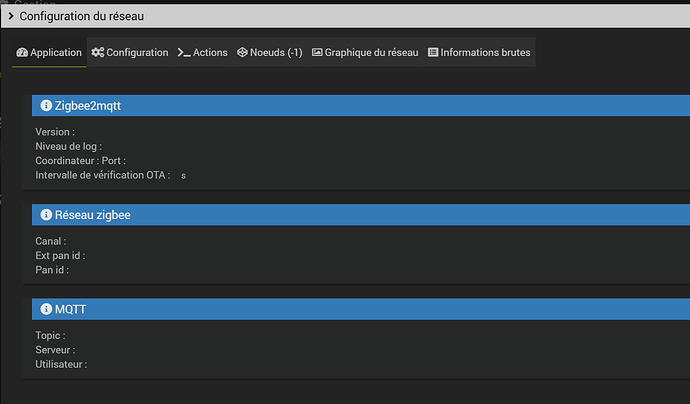Click the info icon next to Zigbee2mqtt
The width and height of the screenshot is (690, 404).
[x=45, y=105]
